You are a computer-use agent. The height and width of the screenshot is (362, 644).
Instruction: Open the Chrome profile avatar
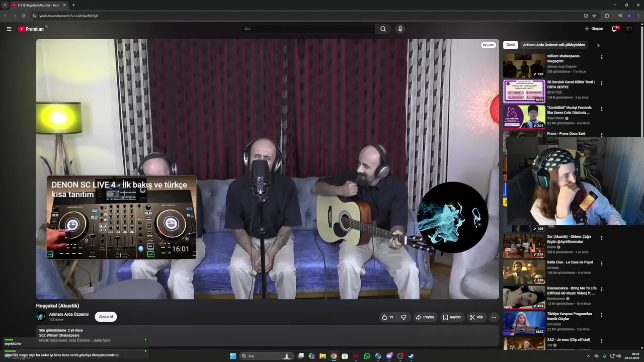click(629, 16)
